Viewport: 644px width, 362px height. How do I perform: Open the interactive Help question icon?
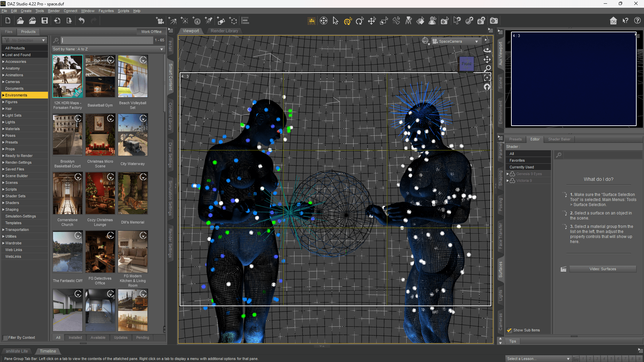point(637,21)
